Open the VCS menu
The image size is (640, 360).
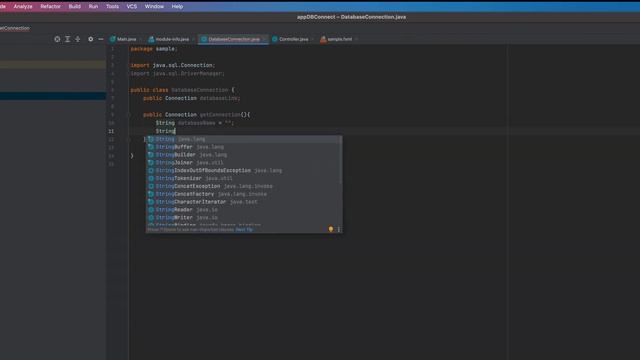coord(132,7)
